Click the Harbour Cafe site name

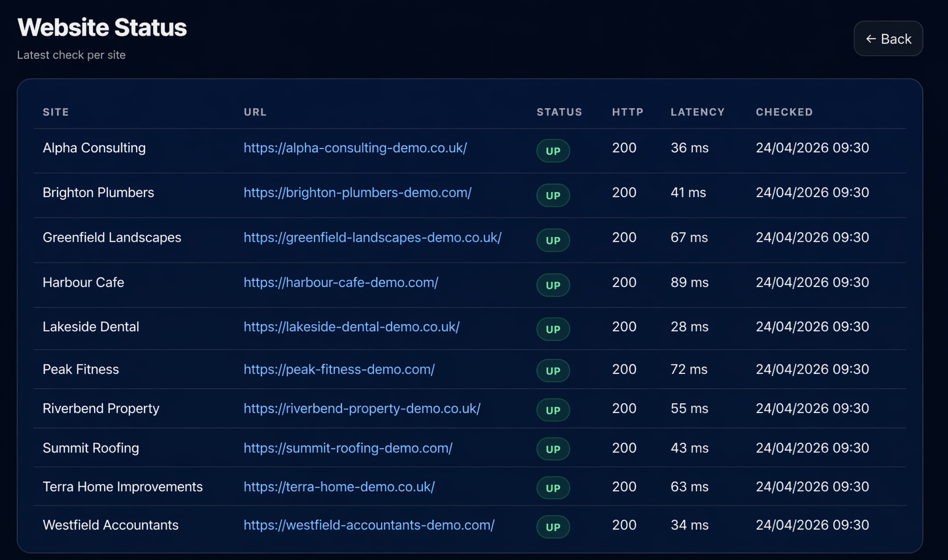83,282
